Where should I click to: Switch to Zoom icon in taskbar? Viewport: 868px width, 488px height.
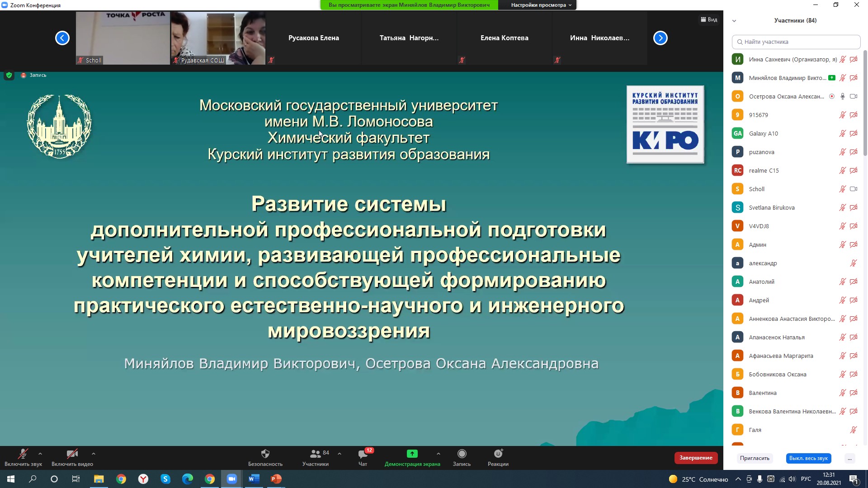[232, 479]
